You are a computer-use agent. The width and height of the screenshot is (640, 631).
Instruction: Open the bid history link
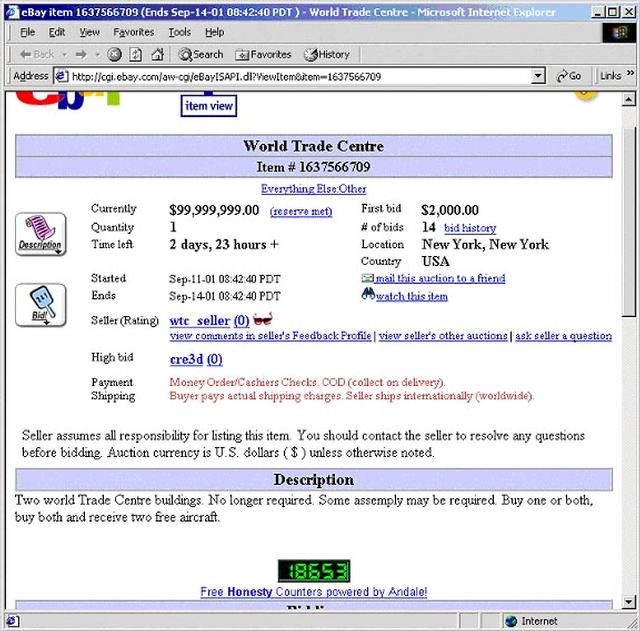point(470,228)
